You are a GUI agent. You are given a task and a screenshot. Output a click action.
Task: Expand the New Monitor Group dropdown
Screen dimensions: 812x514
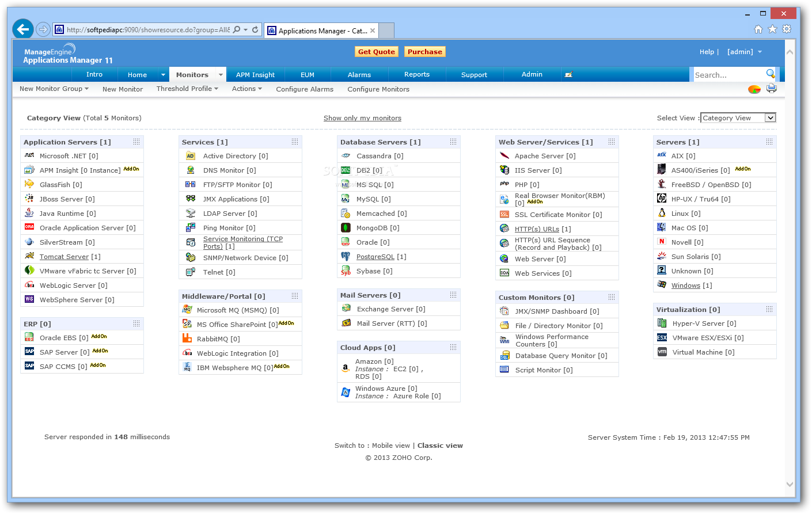point(54,89)
